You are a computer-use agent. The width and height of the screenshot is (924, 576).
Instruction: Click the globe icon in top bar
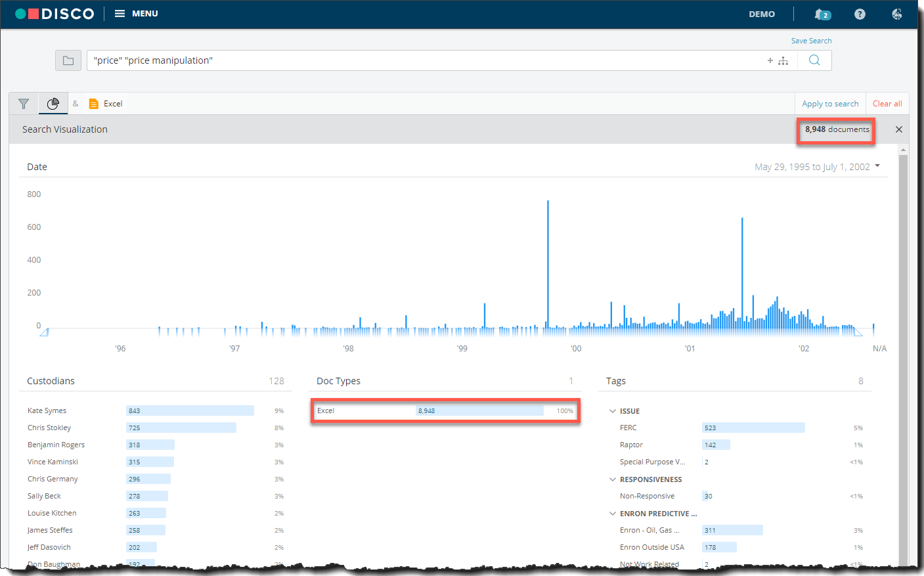(x=896, y=14)
